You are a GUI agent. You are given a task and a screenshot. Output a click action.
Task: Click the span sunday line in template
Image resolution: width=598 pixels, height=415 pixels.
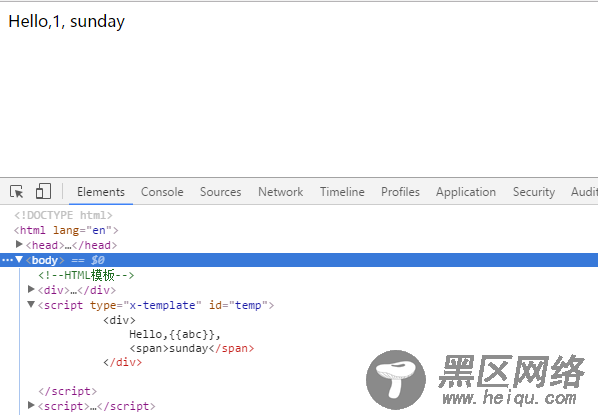[x=191, y=349]
